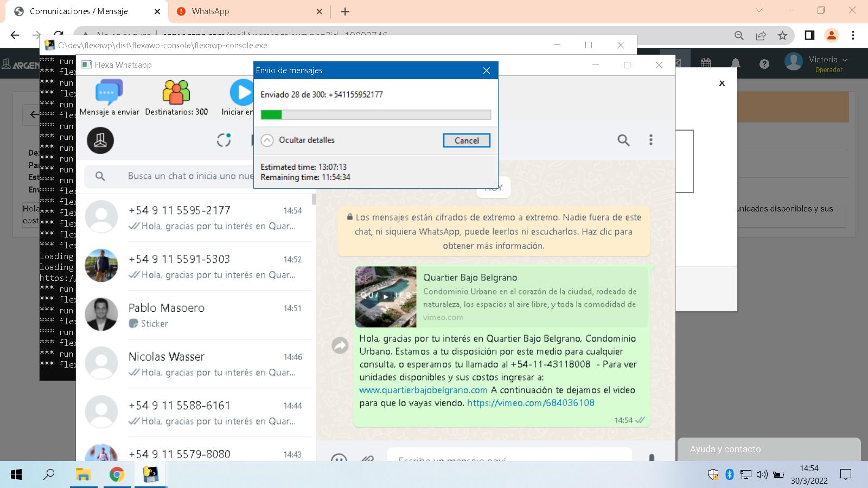Viewport: 868px width, 488px height.
Task: Click Pablo Masoero's profile photo
Action: click(x=101, y=314)
